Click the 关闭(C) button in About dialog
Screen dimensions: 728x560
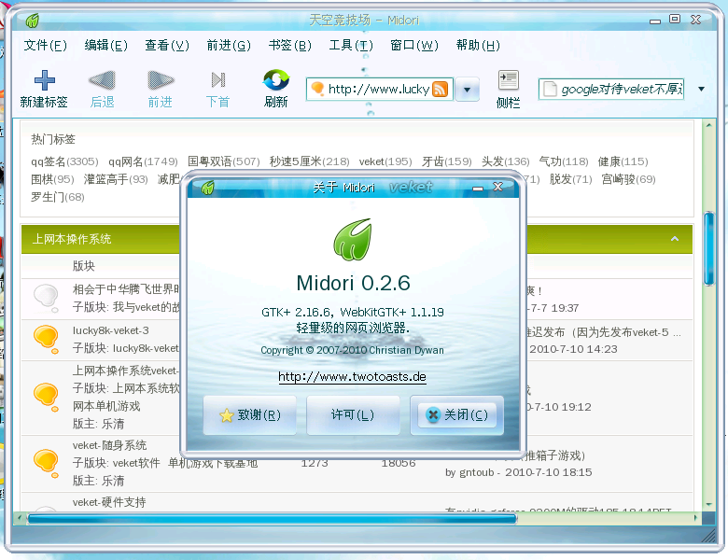[x=456, y=415]
